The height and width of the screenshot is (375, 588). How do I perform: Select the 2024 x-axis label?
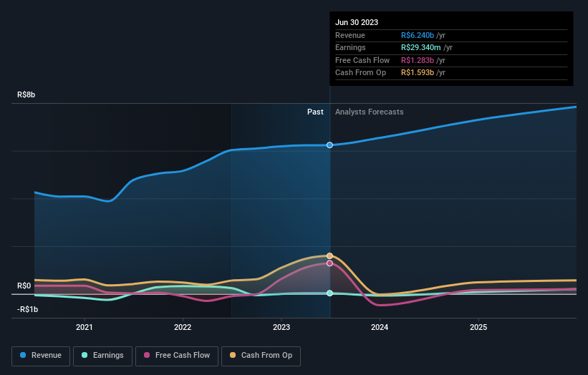tap(380, 327)
